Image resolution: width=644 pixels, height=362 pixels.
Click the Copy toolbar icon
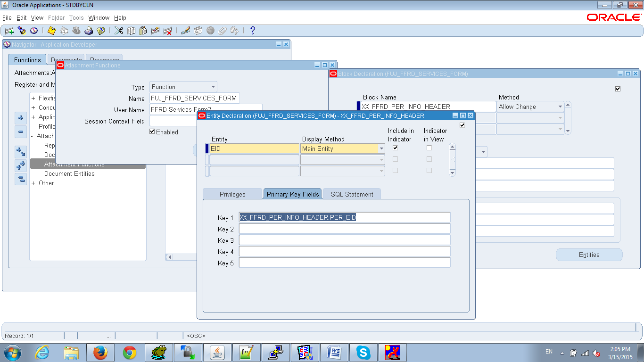click(x=131, y=31)
